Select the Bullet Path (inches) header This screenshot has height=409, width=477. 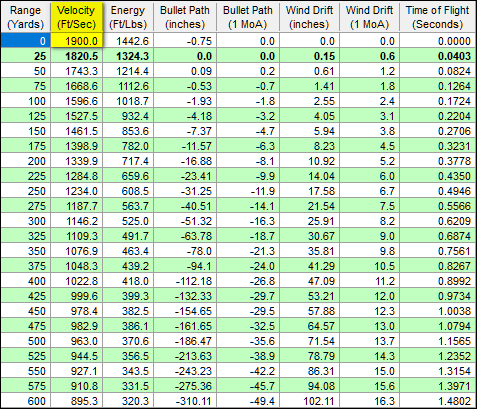185,17
